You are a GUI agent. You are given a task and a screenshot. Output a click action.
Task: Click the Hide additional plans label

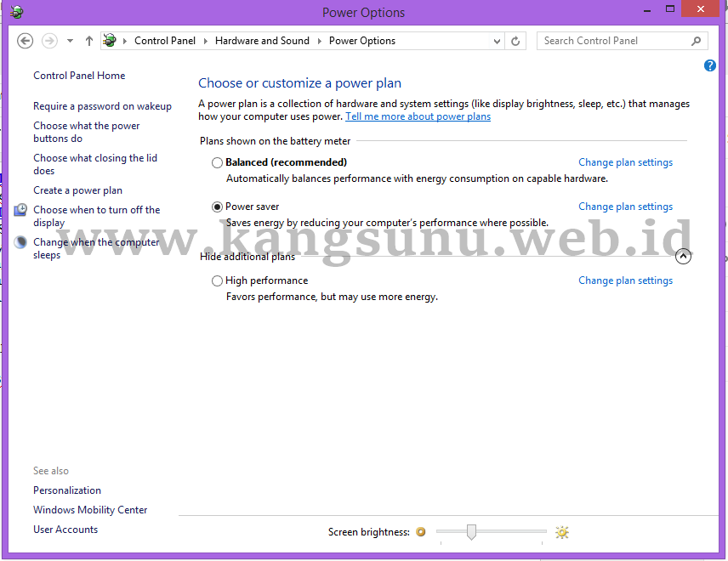pyautogui.click(x=247, y=257)
